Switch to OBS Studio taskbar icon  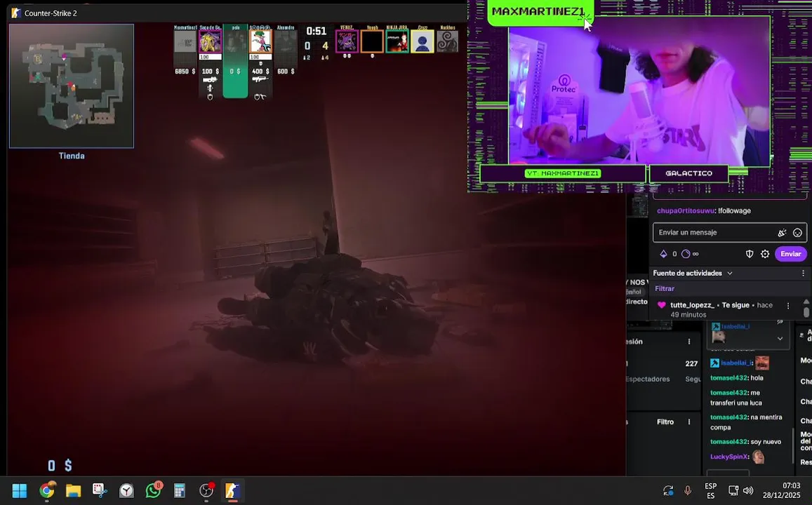tap(206, 490)
